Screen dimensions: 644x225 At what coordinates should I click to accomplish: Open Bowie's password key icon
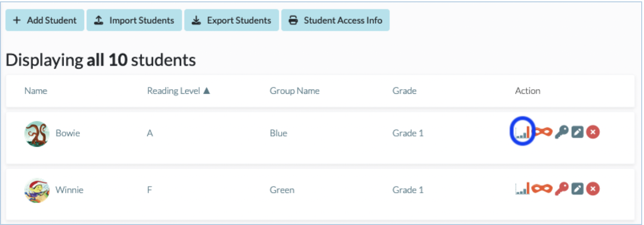tap(561, 132)
